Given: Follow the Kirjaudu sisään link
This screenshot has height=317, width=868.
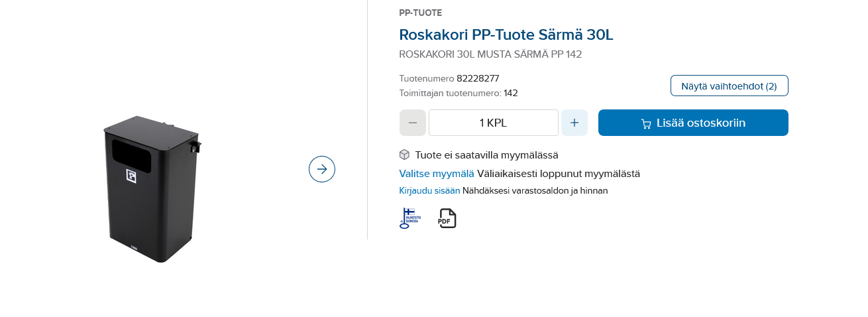Looking at the screenshot, I should tap(429, 190).
